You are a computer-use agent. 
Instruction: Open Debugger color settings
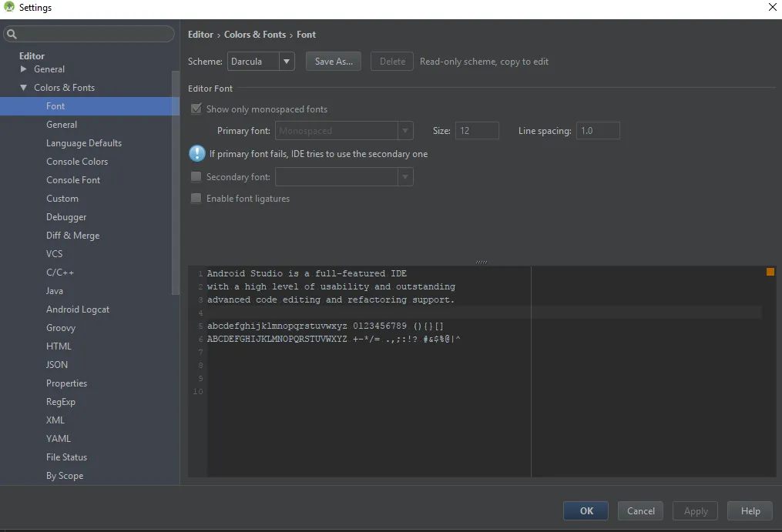pyautogui.click(x=66, y=217)
